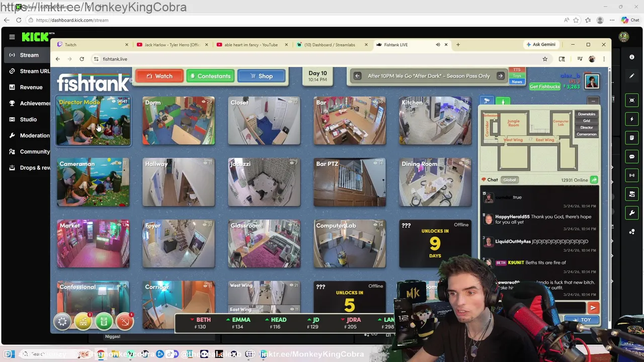Open Kick dashboard hamburger menu

click(x=12, y=37)
